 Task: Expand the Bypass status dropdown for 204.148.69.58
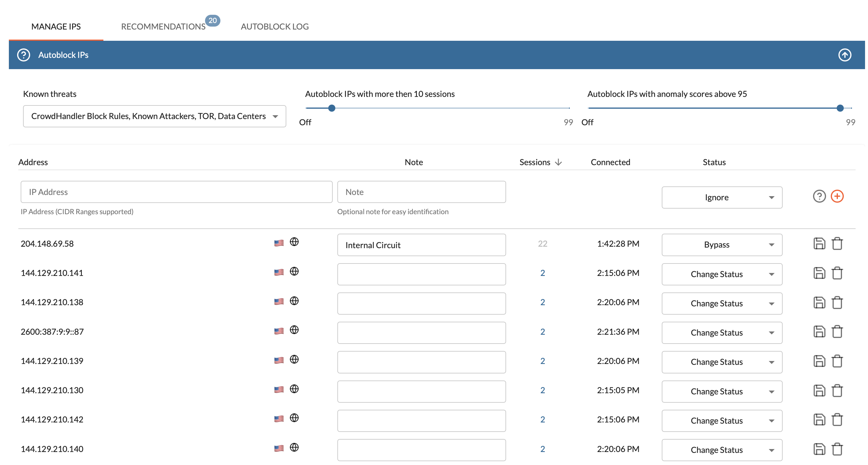(x=721, y=245)
